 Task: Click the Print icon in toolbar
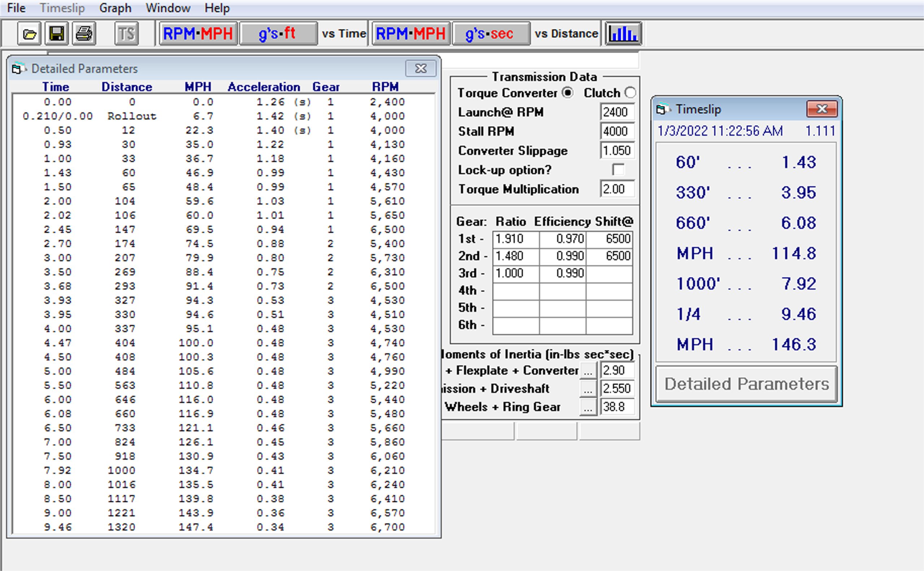point(84,34)
